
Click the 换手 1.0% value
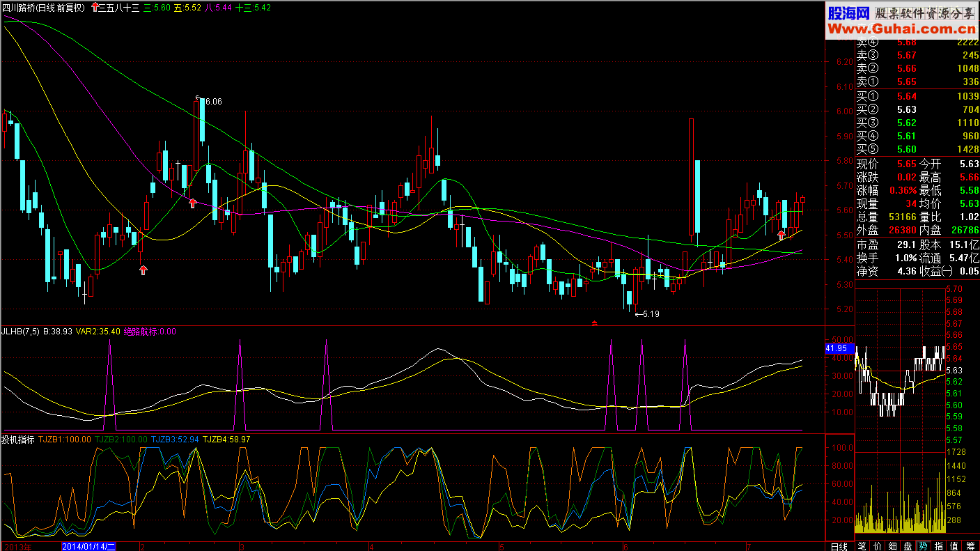905,258
